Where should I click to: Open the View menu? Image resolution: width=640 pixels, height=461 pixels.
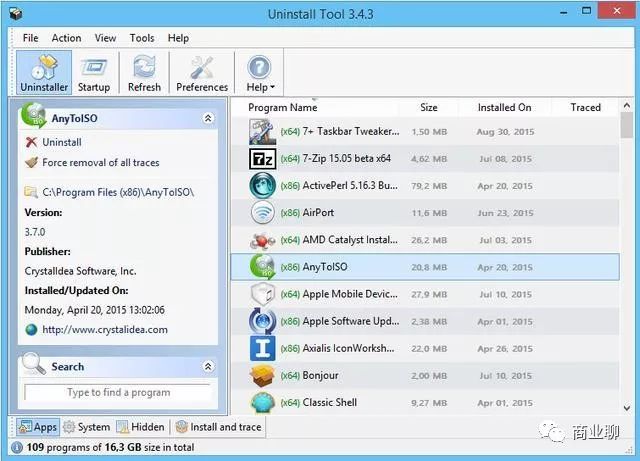pos(105,38)
